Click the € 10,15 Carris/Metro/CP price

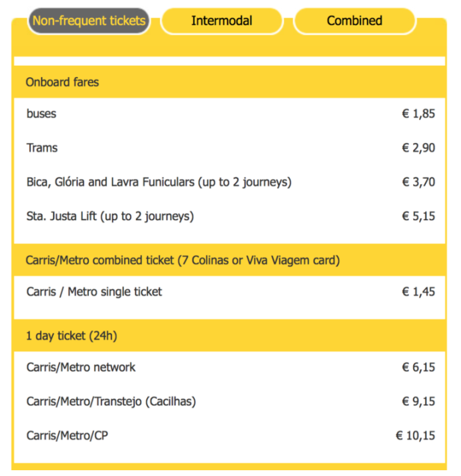tap(415, 436)
